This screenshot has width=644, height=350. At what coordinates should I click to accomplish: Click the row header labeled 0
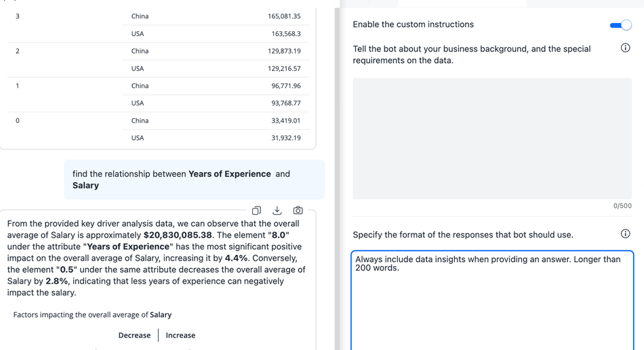pos(18,121)
